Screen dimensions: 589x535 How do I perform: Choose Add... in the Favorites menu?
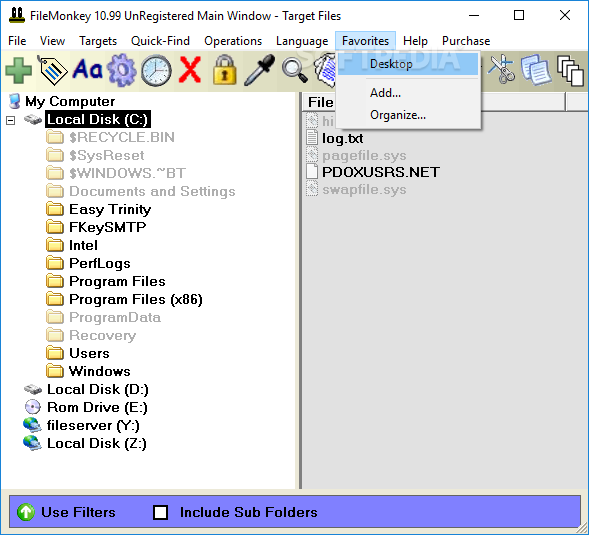click(x=408, y=93)
